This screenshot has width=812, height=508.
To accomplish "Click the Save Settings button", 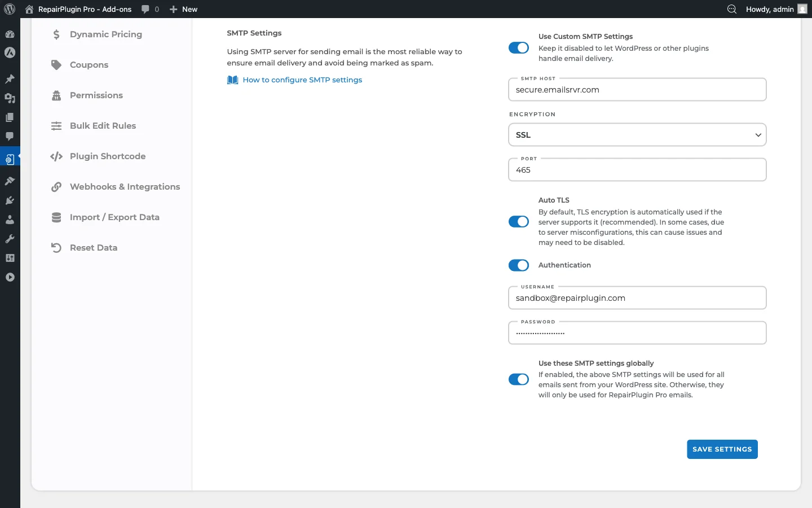I will point(722,449).
